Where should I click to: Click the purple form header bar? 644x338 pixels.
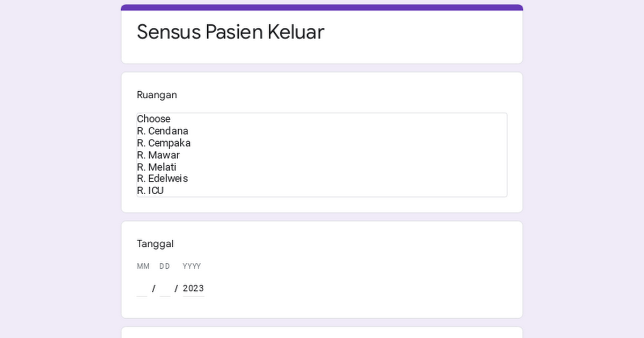[322, 8]
